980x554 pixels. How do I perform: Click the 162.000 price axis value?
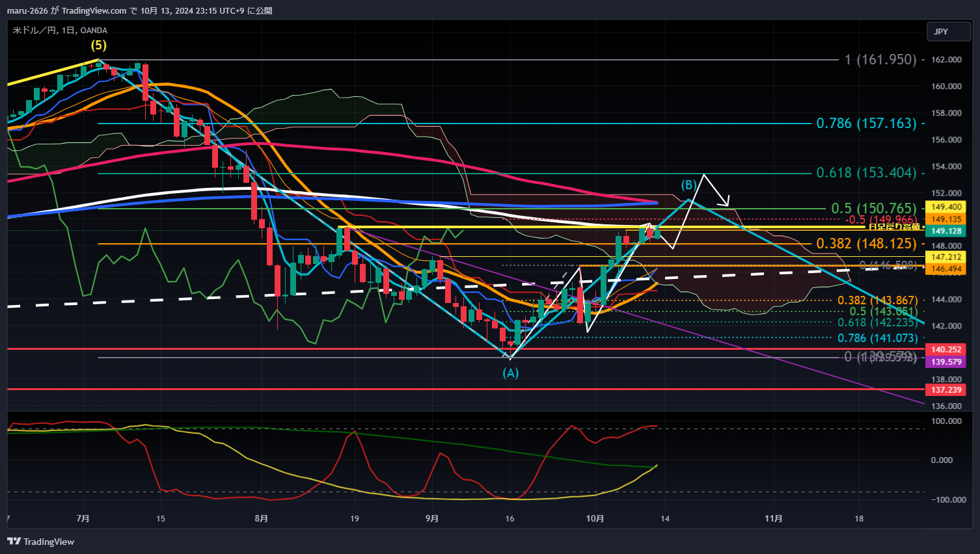(946, 59)
